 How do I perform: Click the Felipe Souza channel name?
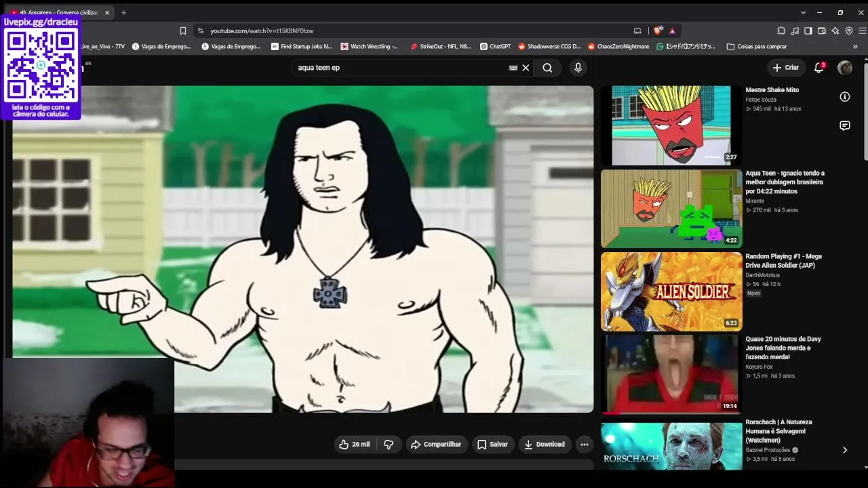coord(761,100)
